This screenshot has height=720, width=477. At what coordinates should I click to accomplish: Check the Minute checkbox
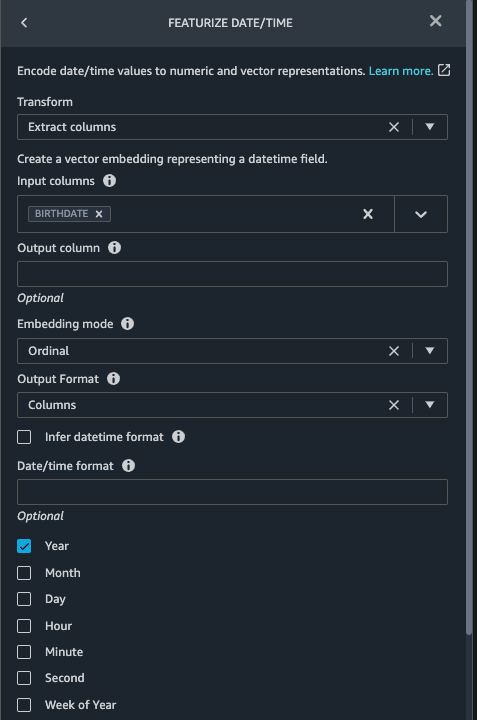pyautogui.click(x=24, y=652)
